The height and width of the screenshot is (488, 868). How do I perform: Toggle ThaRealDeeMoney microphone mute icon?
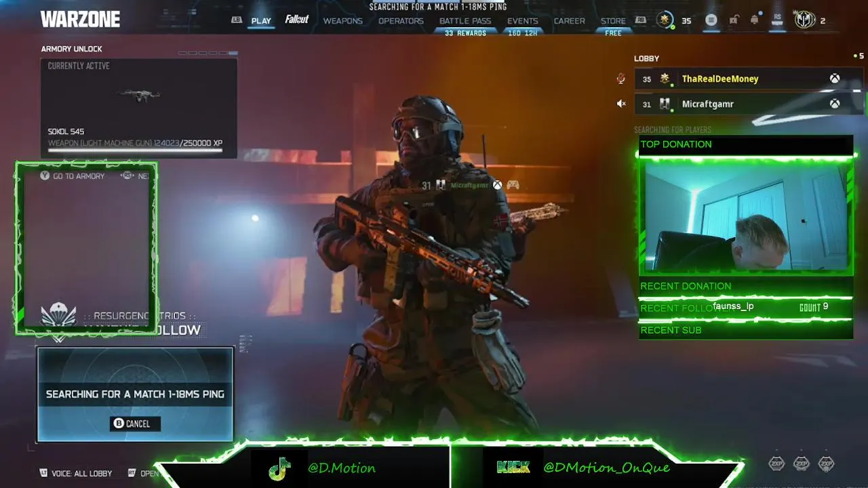pyautogui.click(x=620, y=79)
